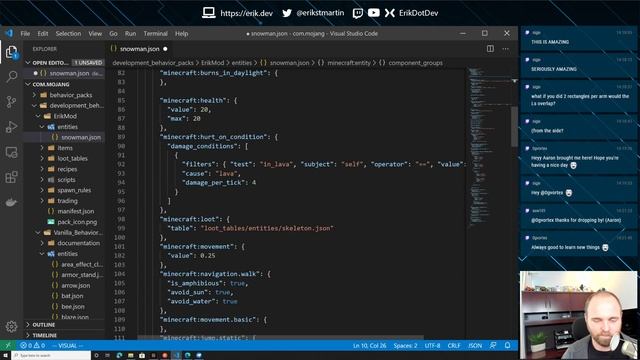The height and width of the screenshot is (360, 640).
Task: Click the Twitch icon in banner
Action: (358, 13)
